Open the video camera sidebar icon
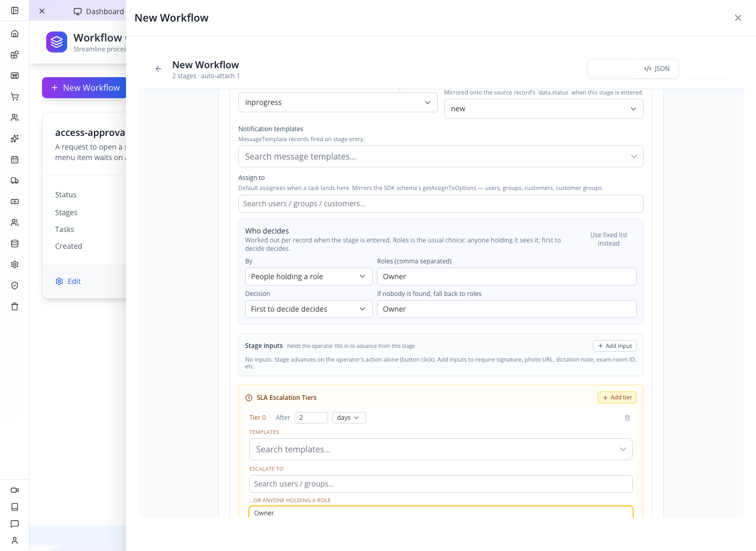This screenshot has height=551, width=756. [x=15, y=490]
